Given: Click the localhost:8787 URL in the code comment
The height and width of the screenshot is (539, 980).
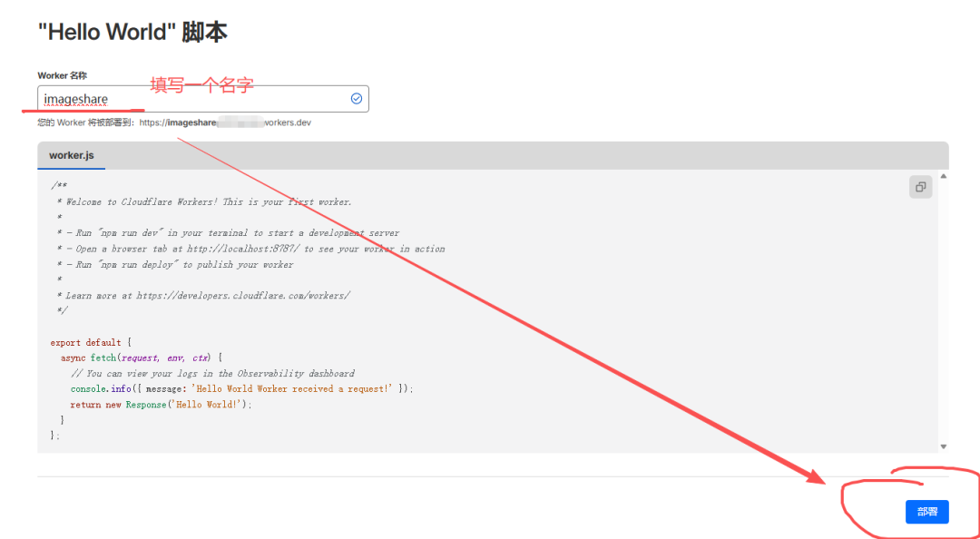Looking at the screenshot, I should [244, 249].
